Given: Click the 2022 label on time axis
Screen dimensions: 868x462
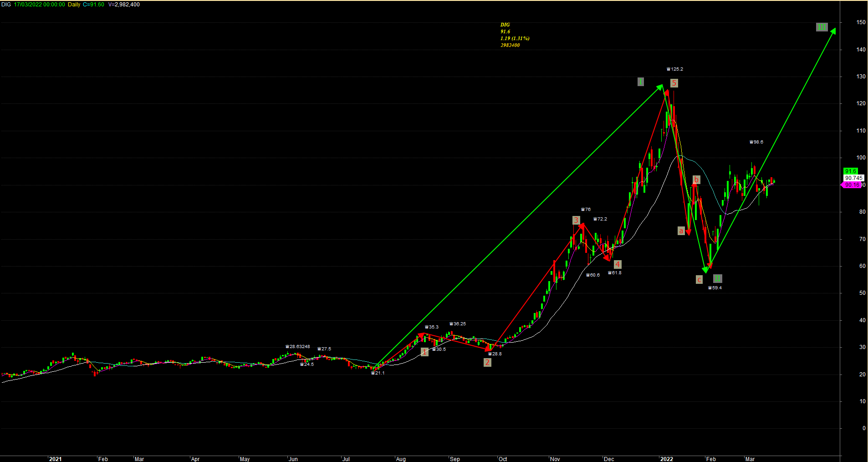Looking at the screenshot, I should pos(667,459).
